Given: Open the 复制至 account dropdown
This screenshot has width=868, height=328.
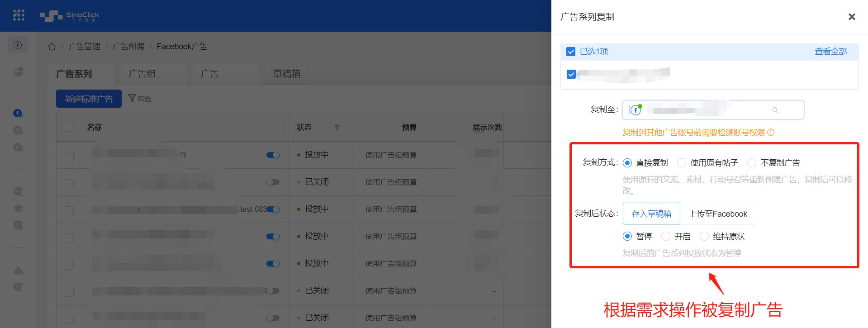Looking at the screenshot, I should point(713,110).
